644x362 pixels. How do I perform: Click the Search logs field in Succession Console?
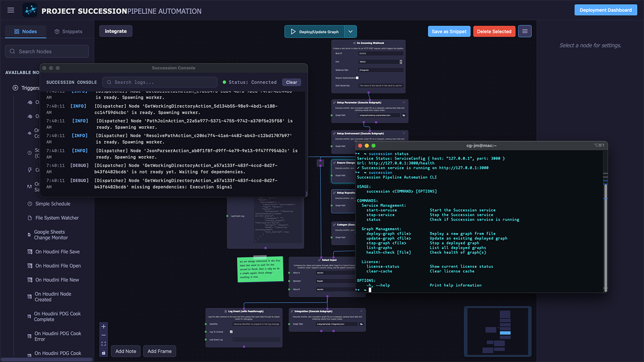(x=159, y=82)
